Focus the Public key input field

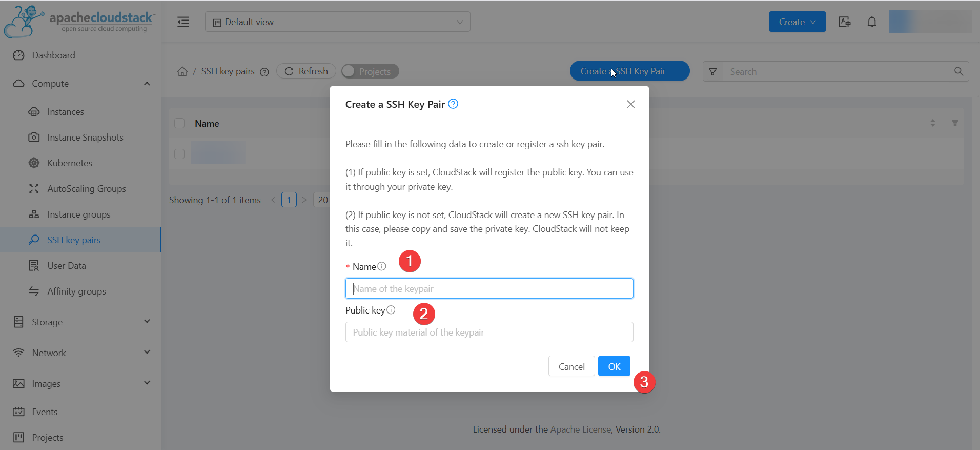click(489, 332)
